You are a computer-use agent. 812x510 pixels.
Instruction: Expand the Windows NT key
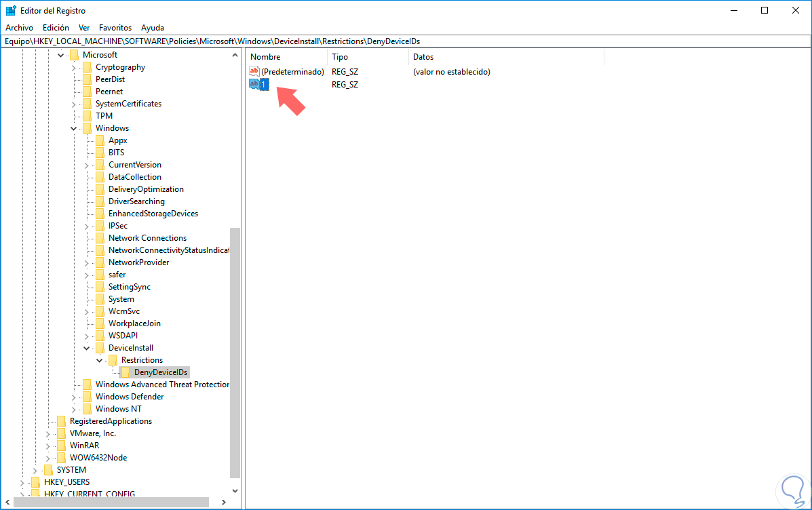[73, 410]
